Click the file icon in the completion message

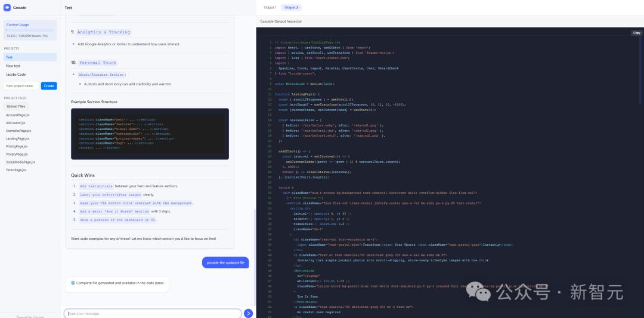click(x=73, y=283)
